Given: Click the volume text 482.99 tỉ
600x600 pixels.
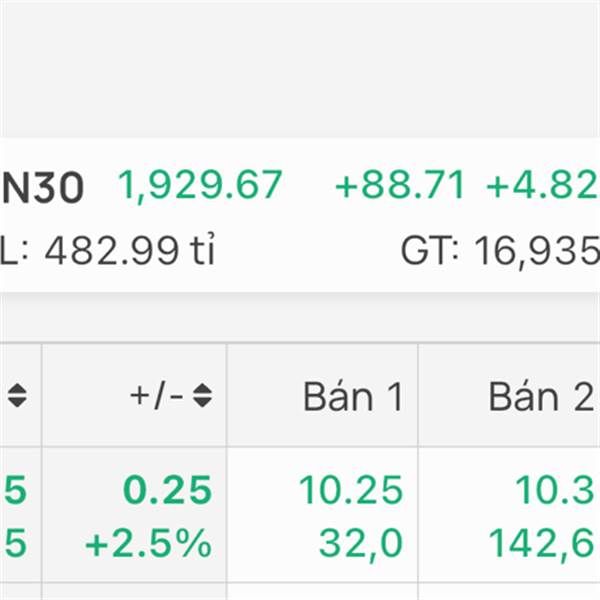Looking at the screenshot, I should tap(130, 250).
